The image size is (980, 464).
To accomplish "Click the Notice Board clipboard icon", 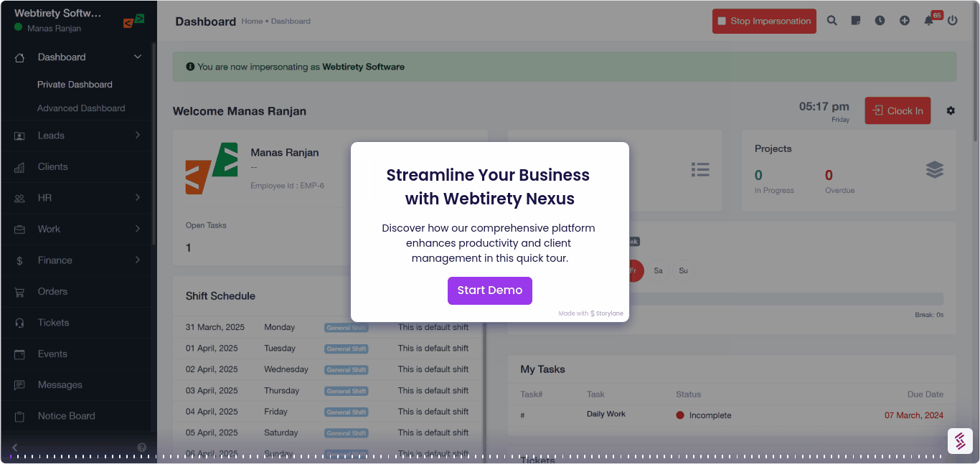I will [x=20, y=417].
